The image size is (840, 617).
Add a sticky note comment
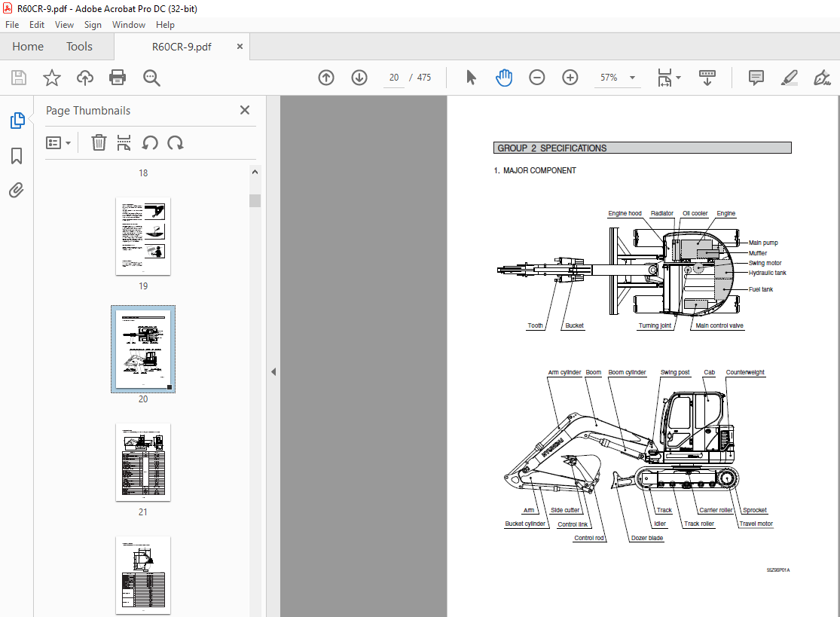pos(756,78)
